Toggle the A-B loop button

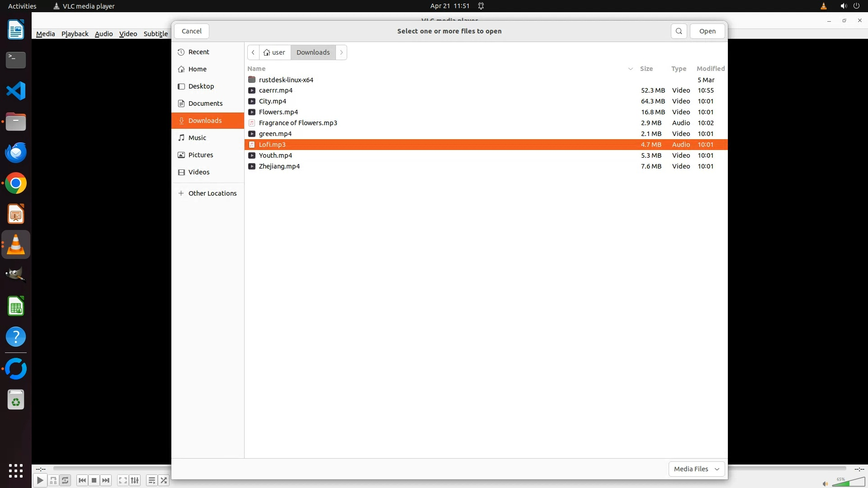point(53,480)
